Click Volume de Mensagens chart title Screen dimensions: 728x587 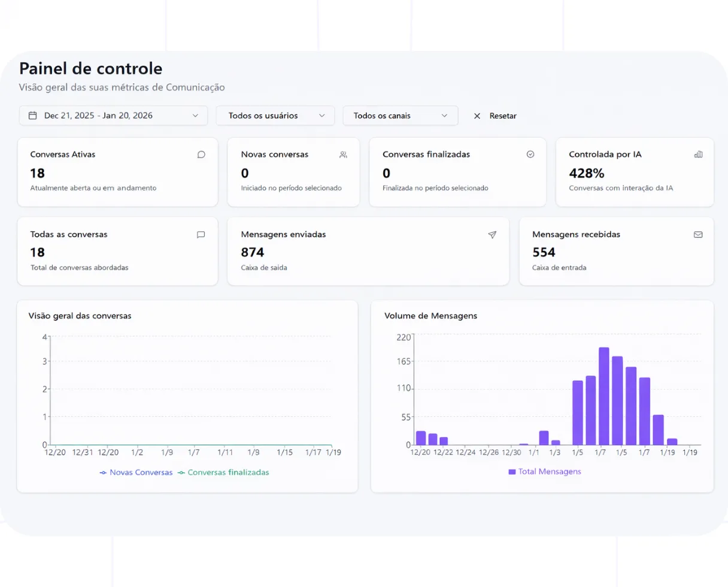(x=430, y=316)
